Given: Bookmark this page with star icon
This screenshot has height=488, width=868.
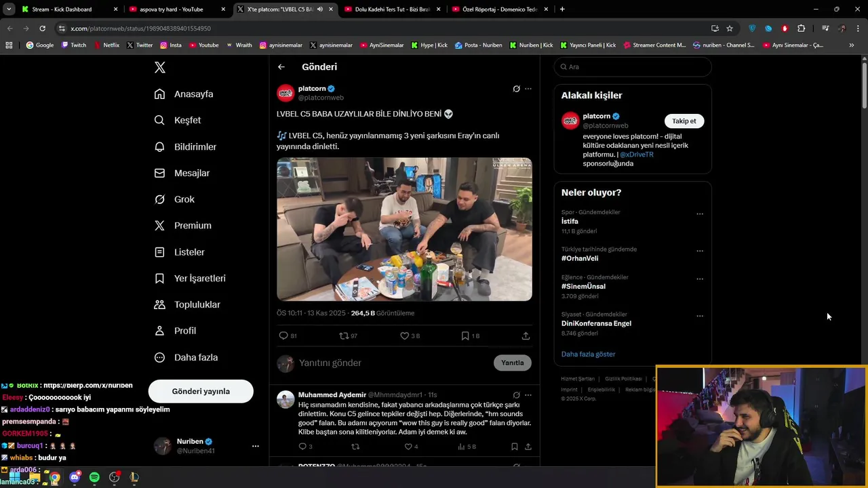Looking at the screenshot, I should point(730,28).
